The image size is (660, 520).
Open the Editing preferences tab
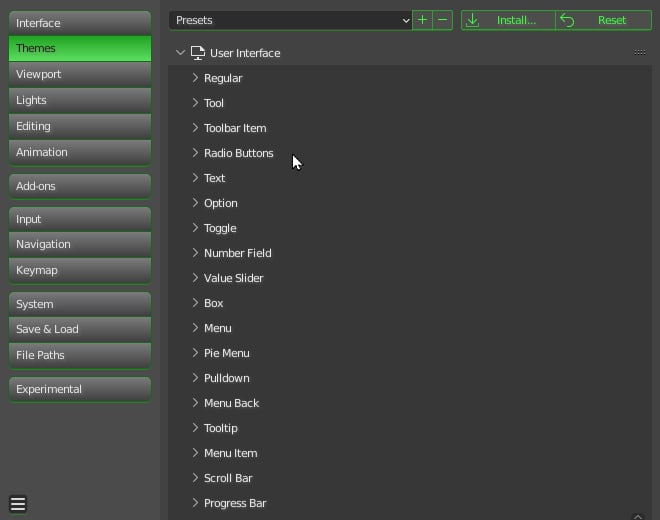coord(80,126)
